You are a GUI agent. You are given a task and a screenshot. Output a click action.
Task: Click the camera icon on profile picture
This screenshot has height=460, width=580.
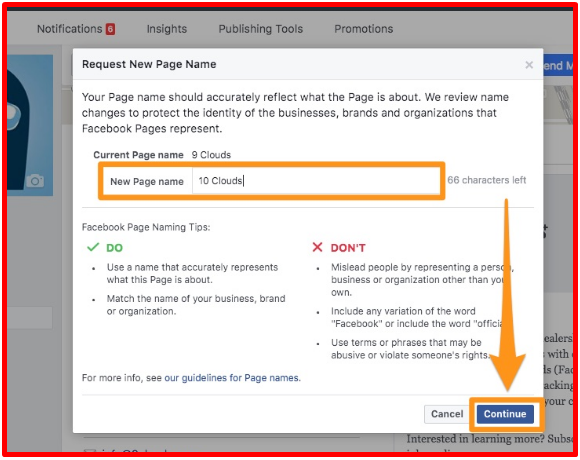[x=35, y=181]
